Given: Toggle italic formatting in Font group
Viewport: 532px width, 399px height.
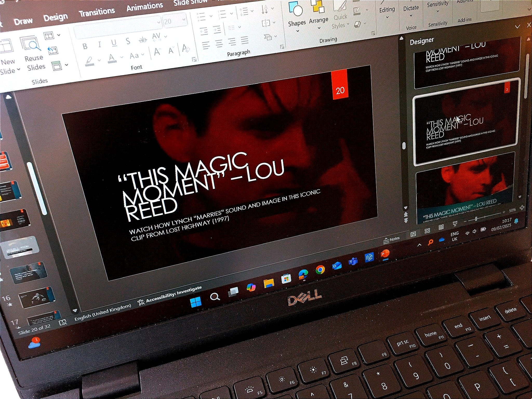Looking at the screenshot, I should pyautogui.click(x=99, y=45).
